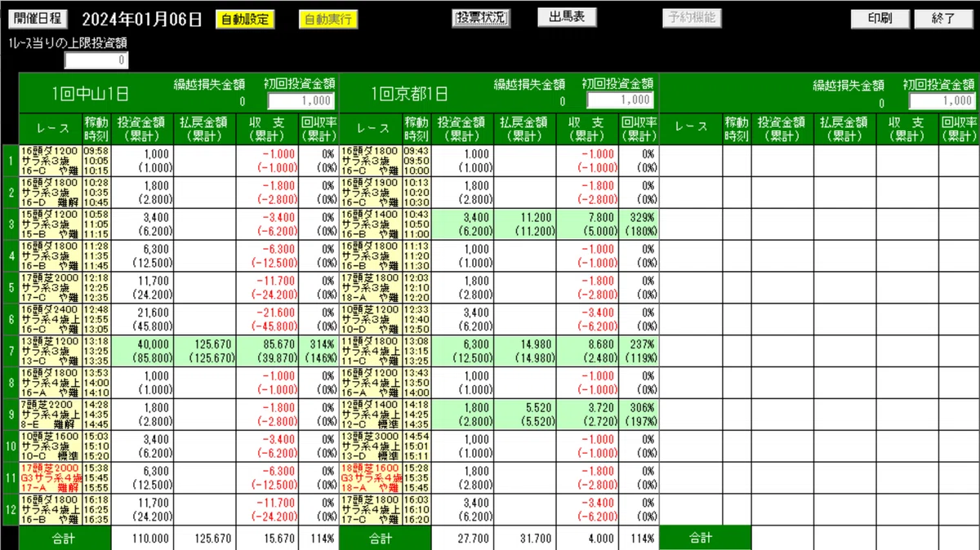
Task: Click 中山 table レース column header
Action: click(50, 128)
